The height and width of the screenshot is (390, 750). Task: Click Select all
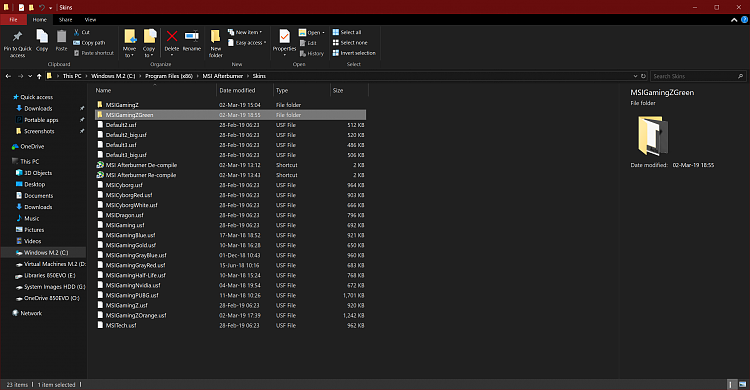[x=347, y=32]
